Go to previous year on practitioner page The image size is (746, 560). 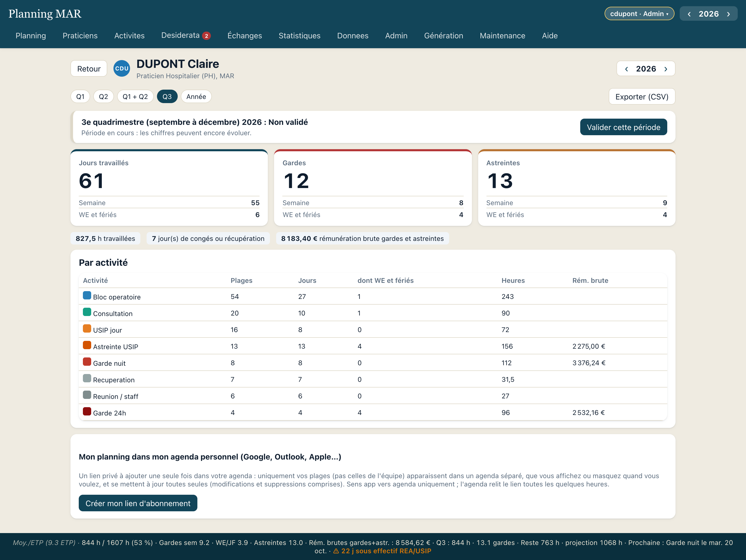tap(626, 69)
